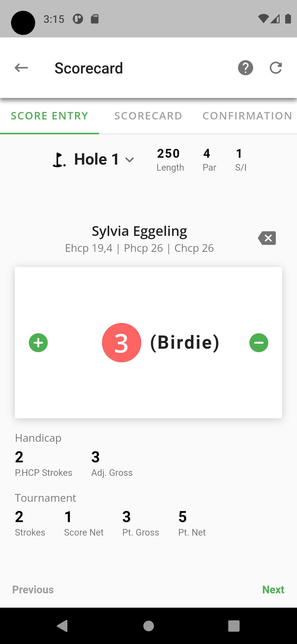The image size is (297, 644).
Task: Tap the golf flag hole icon
Action: point(59,160)
